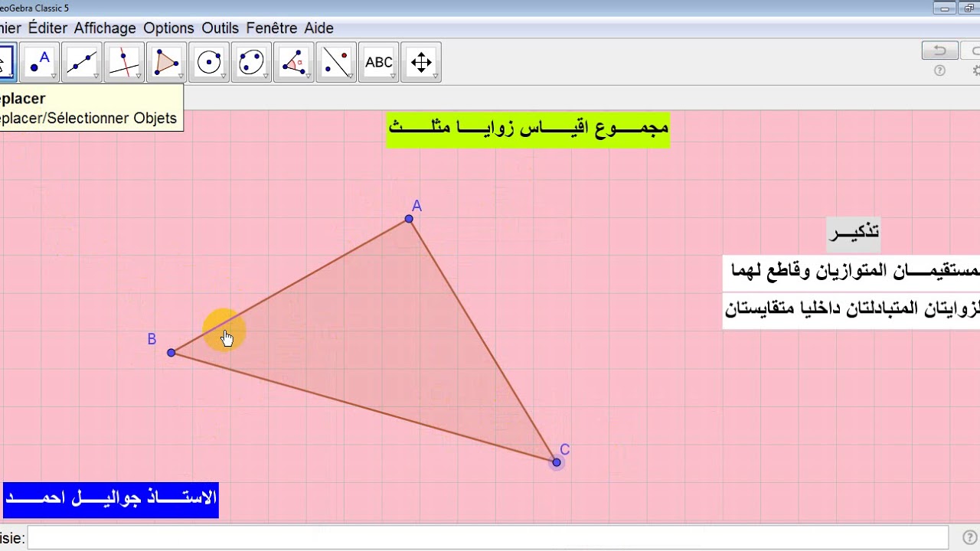
Task: Open the Circle toolbox arrow
Action: point(224,77)
